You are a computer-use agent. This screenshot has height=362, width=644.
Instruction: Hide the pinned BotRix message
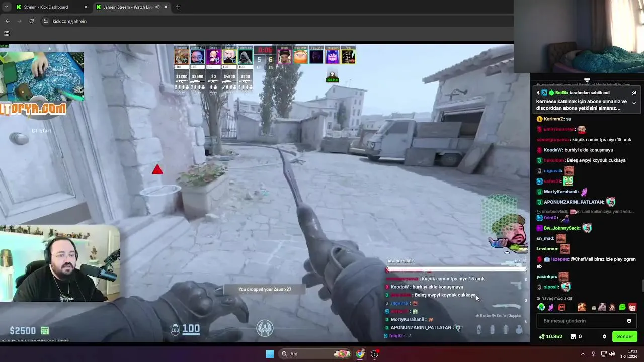point(634,93)
